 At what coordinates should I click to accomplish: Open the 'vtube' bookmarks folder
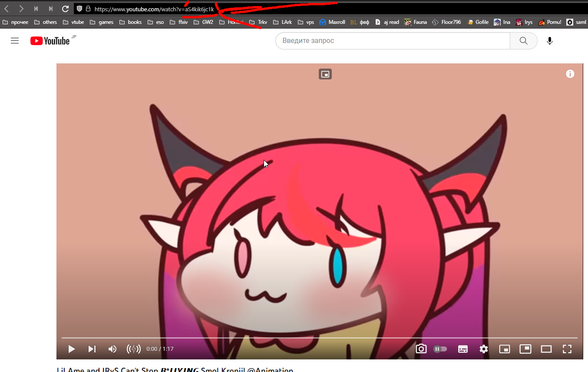point(74,22)
